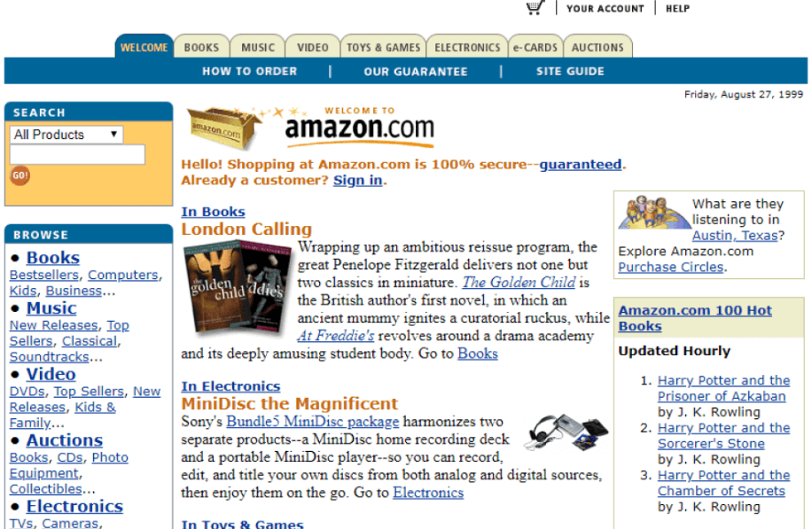The height and width of the screenshot is (529, 812).
Task: Click How To Order in blue bar
Action: (250, 71)
